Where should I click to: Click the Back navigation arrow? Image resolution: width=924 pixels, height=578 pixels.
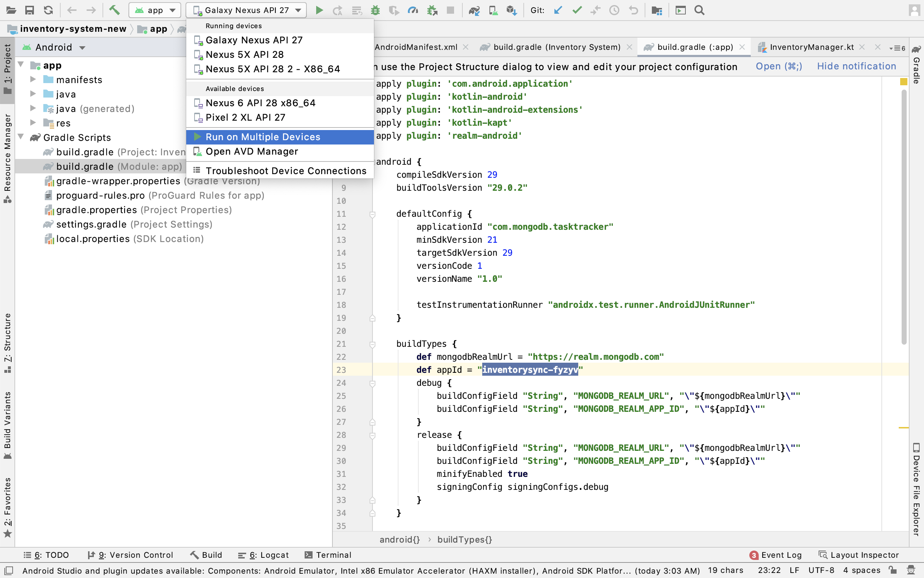[x=72, y=10]
